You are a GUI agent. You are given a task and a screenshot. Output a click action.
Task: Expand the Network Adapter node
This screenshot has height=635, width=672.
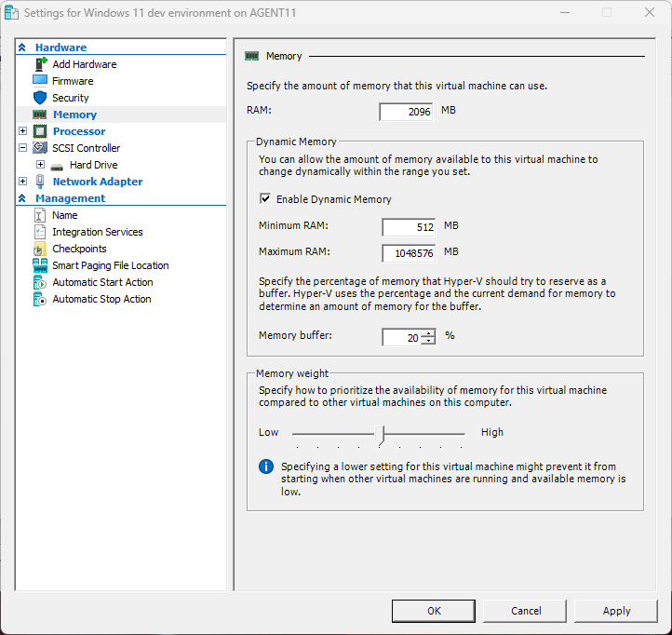click(23, 182)
